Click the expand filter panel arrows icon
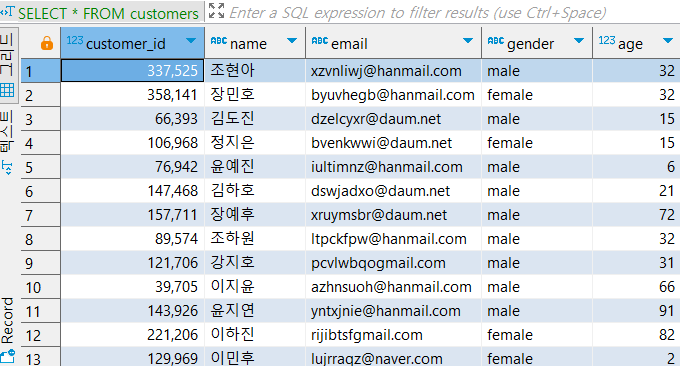Image resolution: width=680 pixels, height=366 pixels. pyautogui.click(x=216, y=10)
